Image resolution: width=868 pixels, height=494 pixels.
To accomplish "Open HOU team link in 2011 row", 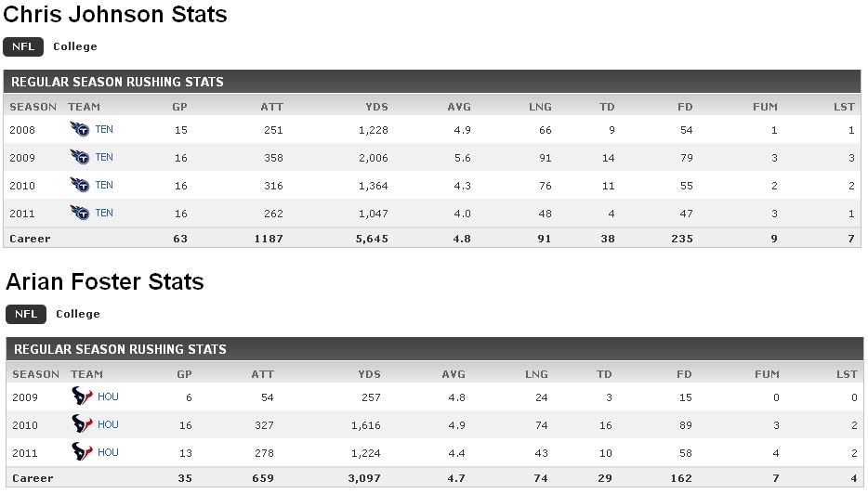I will point(108,452).
